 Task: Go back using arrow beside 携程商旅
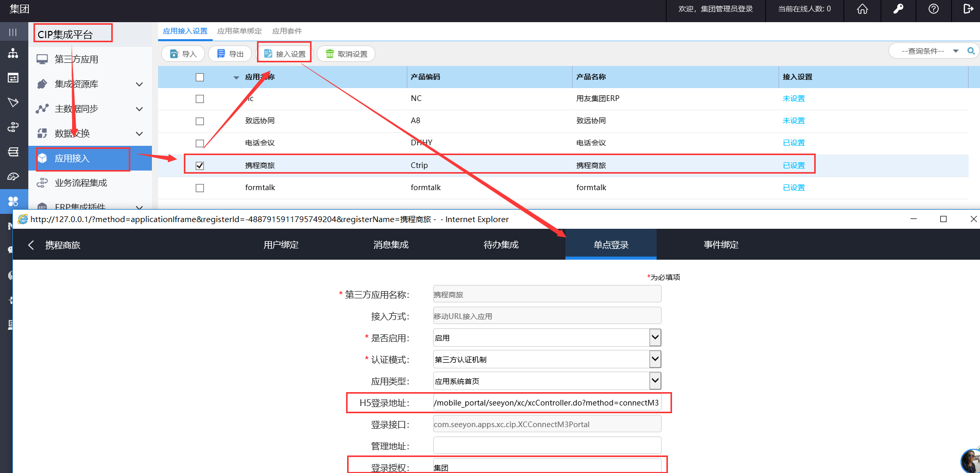click(x=31, y=245)
